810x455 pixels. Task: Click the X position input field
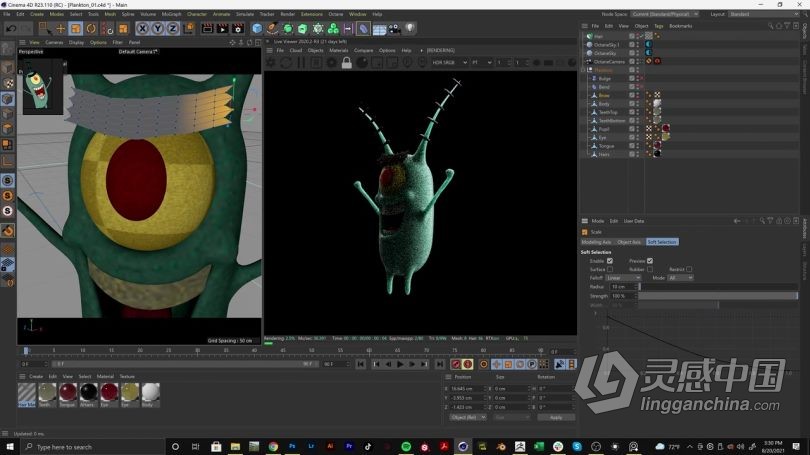point(466,389)
